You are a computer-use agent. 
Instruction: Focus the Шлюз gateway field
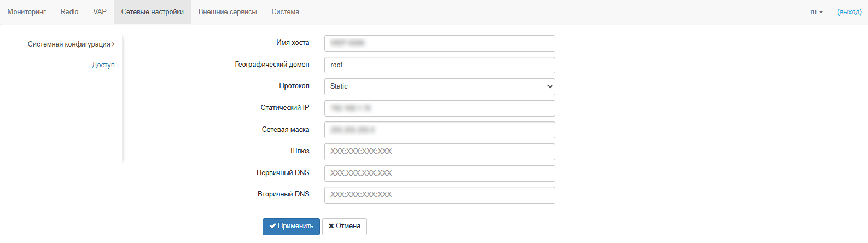pos(439,152)
